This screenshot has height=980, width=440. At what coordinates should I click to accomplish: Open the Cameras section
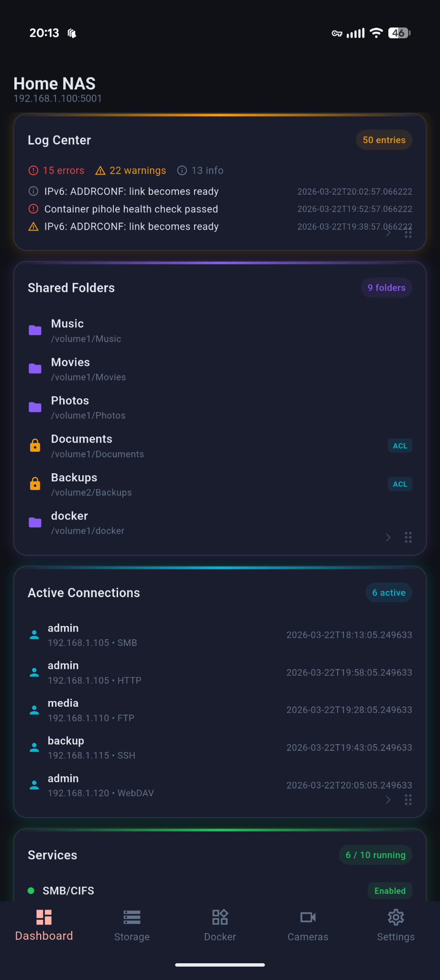coord(308,925)
